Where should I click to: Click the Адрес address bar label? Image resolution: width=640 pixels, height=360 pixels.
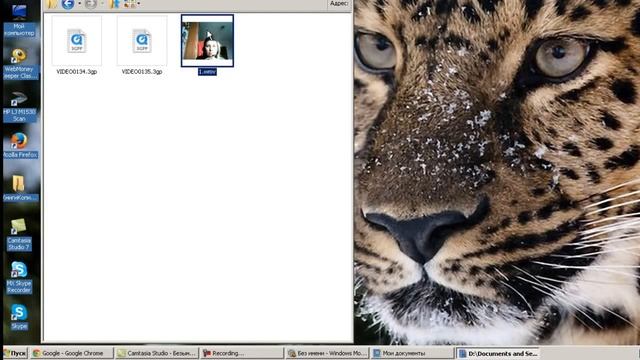(x=339, y=4)
